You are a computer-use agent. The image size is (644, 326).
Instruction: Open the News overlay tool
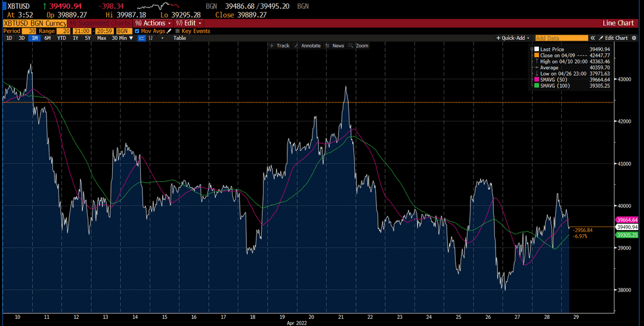click(335, 45)
